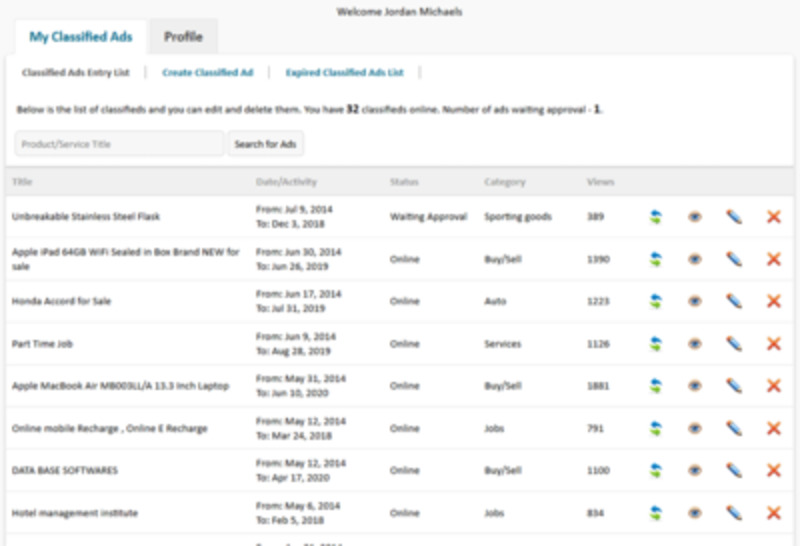This screenshot has width=800, height=546.
Task: Renew the Hotel management institute ad
Action: [656, 513]
